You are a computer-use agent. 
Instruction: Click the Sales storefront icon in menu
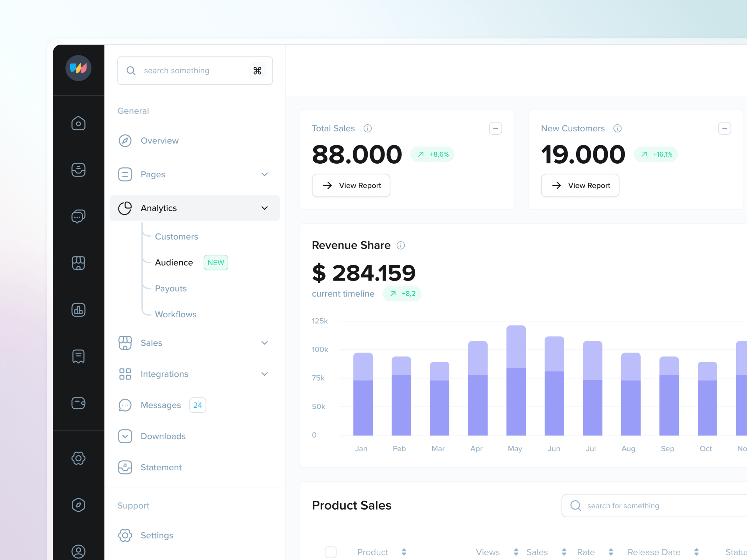(125, 343)
